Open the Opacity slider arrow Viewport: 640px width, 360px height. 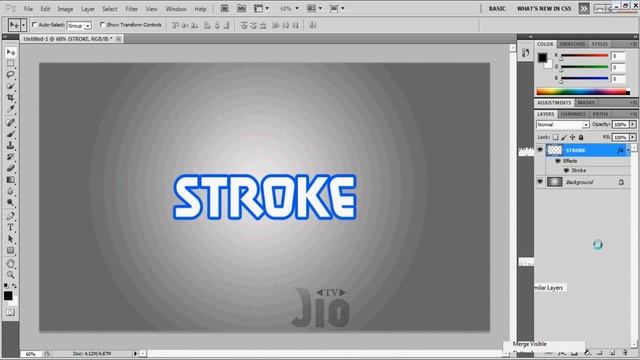[633, 124]
